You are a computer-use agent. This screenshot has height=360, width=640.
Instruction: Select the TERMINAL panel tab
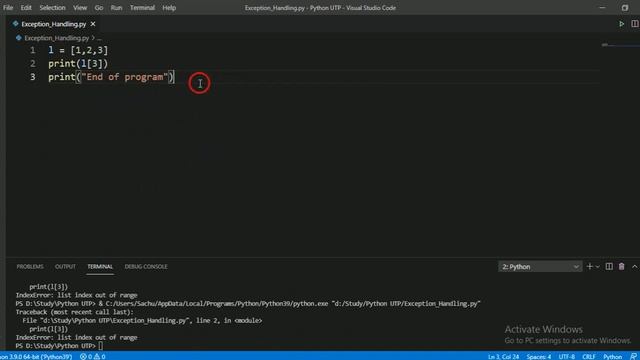pyautogui.click(x=100, y=267)
